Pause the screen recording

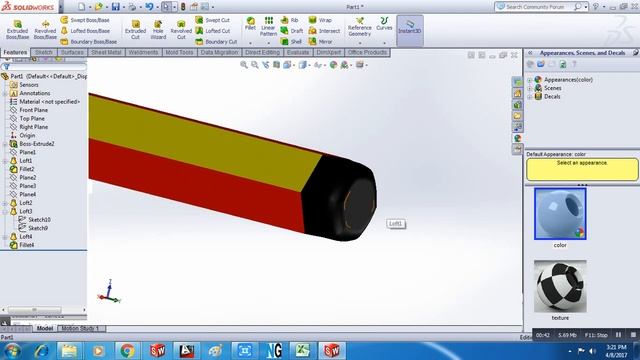tap(618, 335)
